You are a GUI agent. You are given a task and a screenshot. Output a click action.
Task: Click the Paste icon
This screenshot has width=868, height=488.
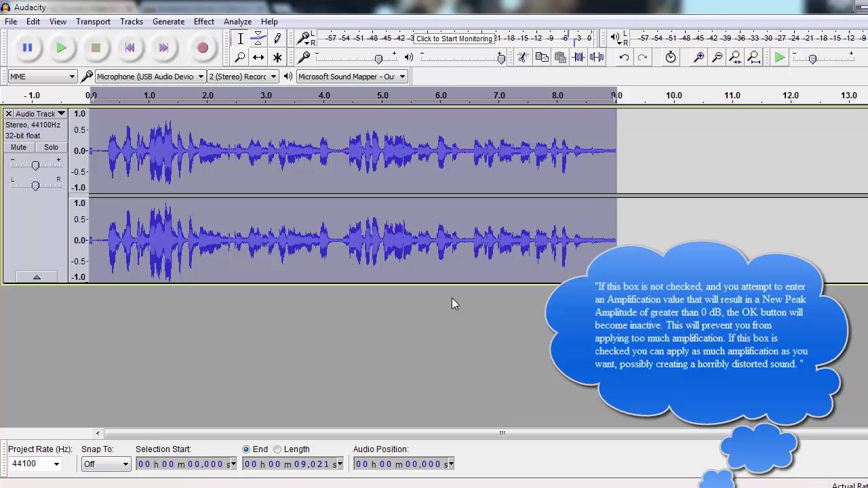[559, 58]
